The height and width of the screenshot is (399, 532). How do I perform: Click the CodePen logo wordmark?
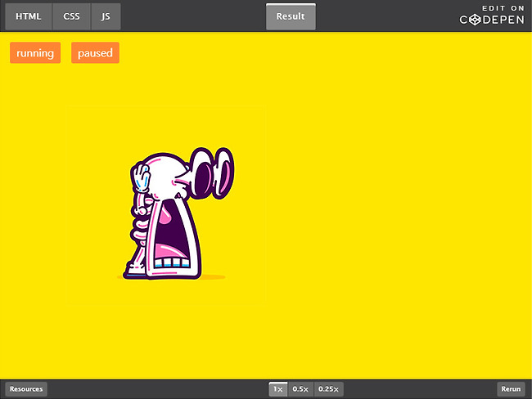point(491,20)
